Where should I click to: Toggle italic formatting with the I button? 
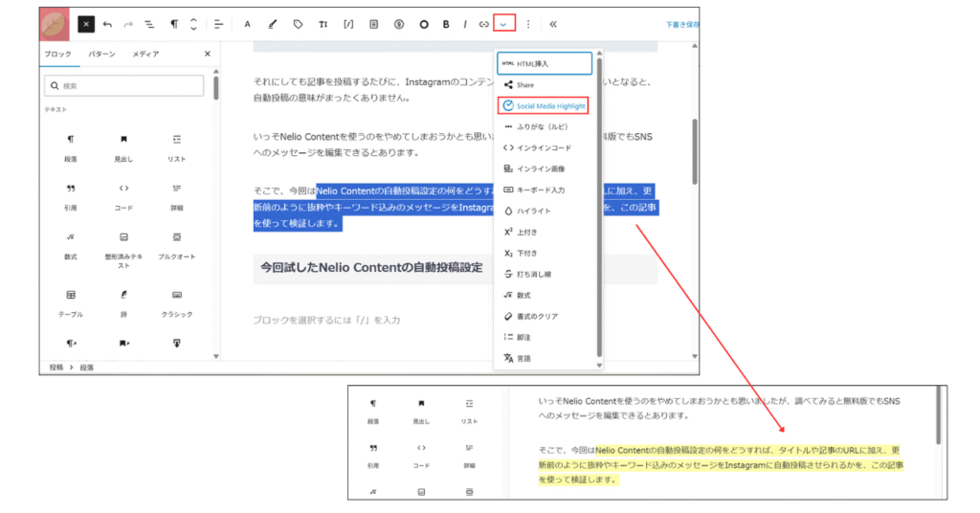click(464, 24)
